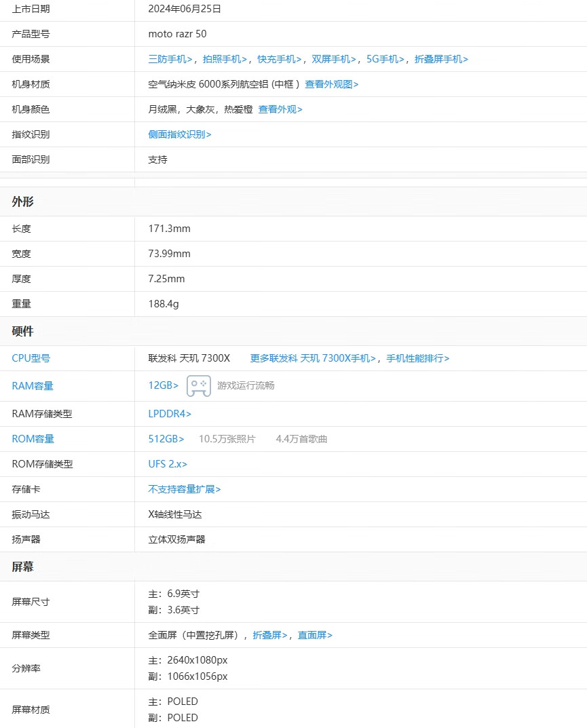Open the 直屏 screen type link

click(x=315, y=635)
